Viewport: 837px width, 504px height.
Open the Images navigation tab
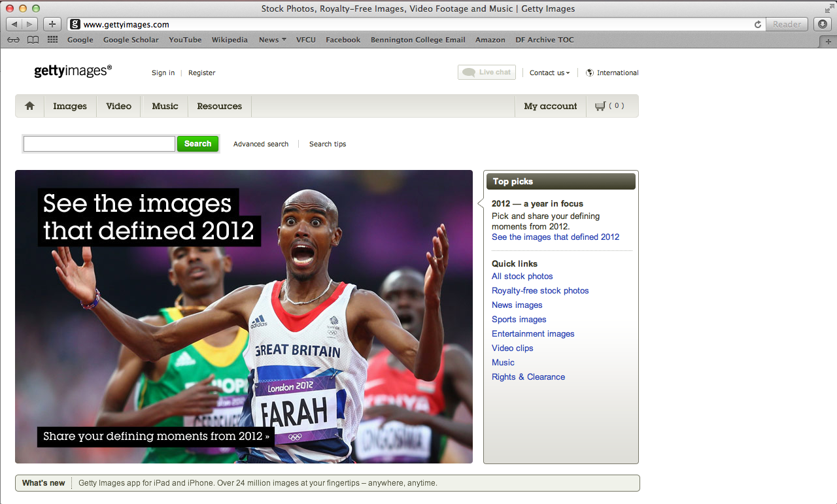(70, 106)
